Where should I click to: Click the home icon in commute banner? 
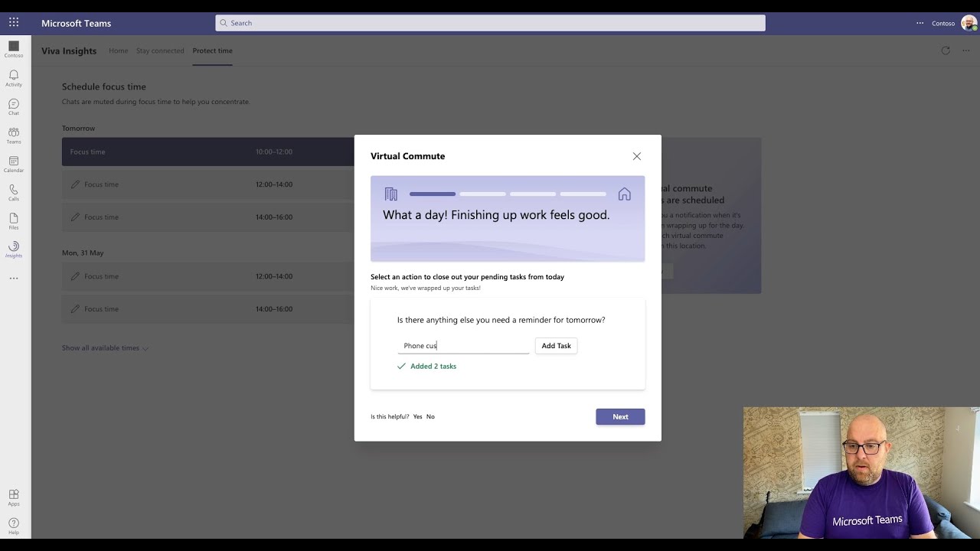[x=625, y=194]
